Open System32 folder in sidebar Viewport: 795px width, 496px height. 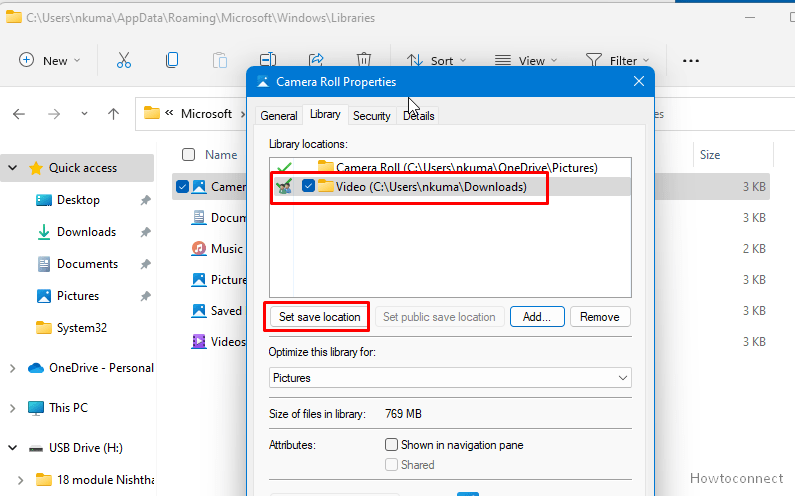(82, 328)
